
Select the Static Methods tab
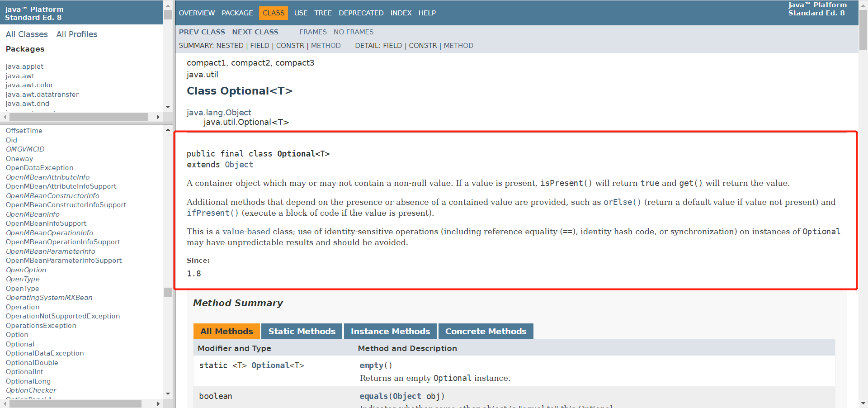[302, 332]
